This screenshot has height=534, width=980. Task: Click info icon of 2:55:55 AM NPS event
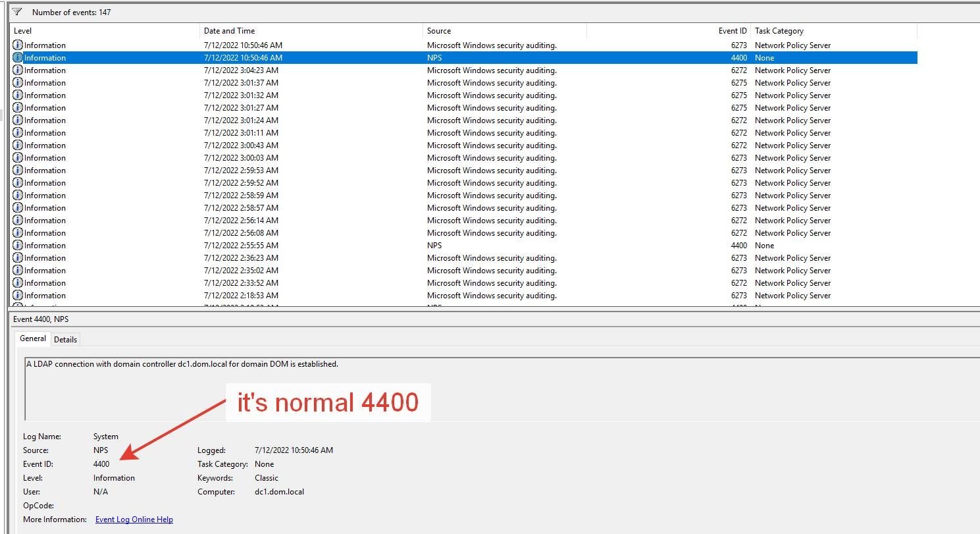pos(18,245)
